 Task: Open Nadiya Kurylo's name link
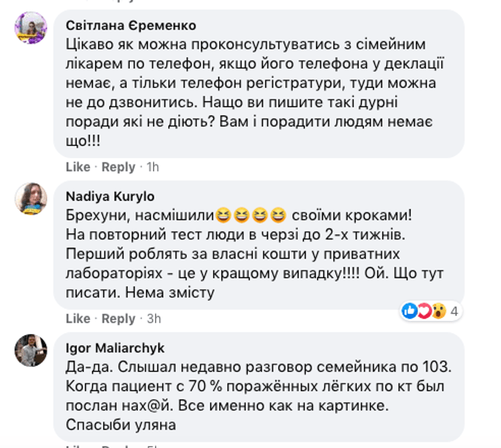(x=110, y=196)
